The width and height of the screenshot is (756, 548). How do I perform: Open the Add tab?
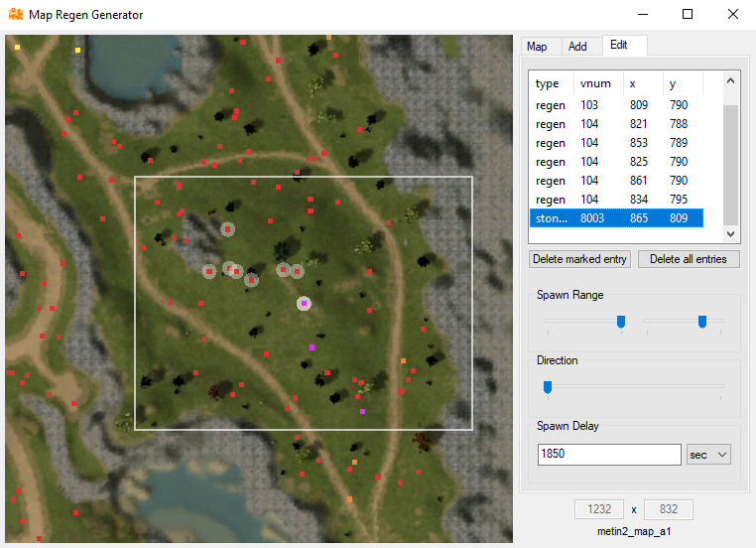577,47
